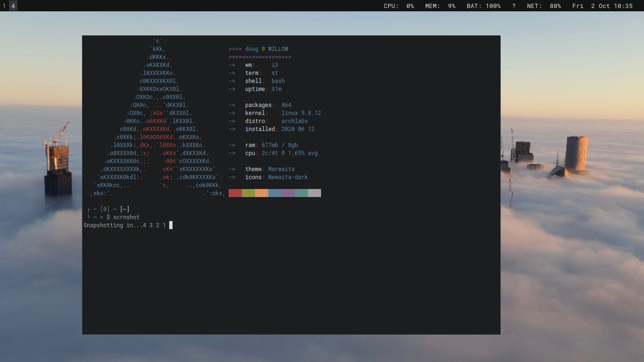Click the 'scrnshot' command text
The width and height of the screenshot is (644, 362).
click(126, 217)
